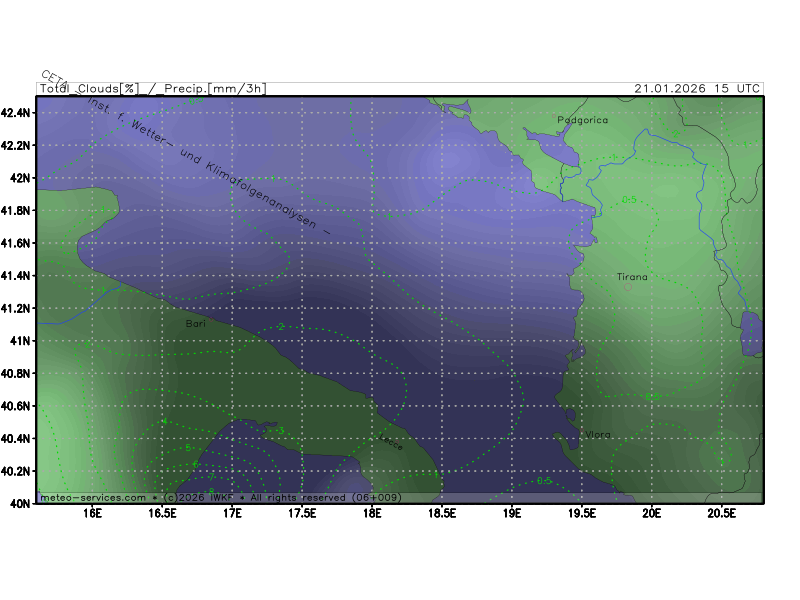This screenshot has height=600, width=800.
Task: Click the 21.01.2026 15 UTC timestamp
Action: pos(696,89)
